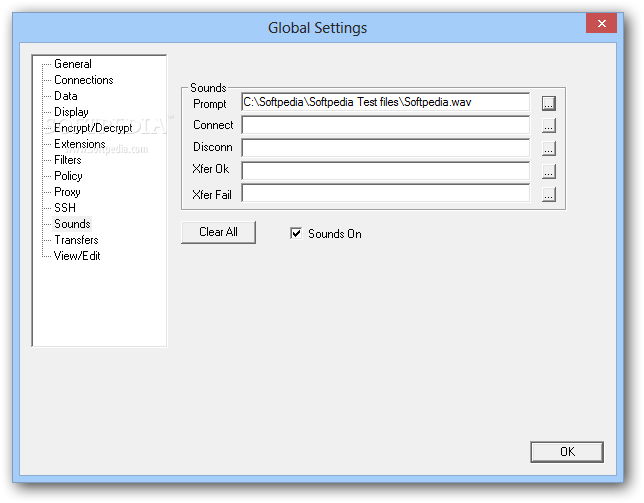Select Proxy in the tree
644x503 pixels.
click(x=67, y=192)
